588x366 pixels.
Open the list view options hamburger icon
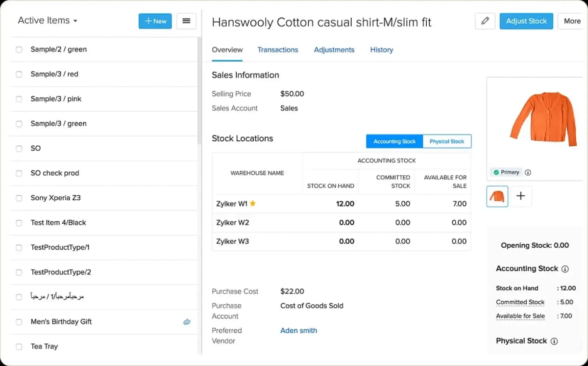pyautogui.click(x=186, y=21)
